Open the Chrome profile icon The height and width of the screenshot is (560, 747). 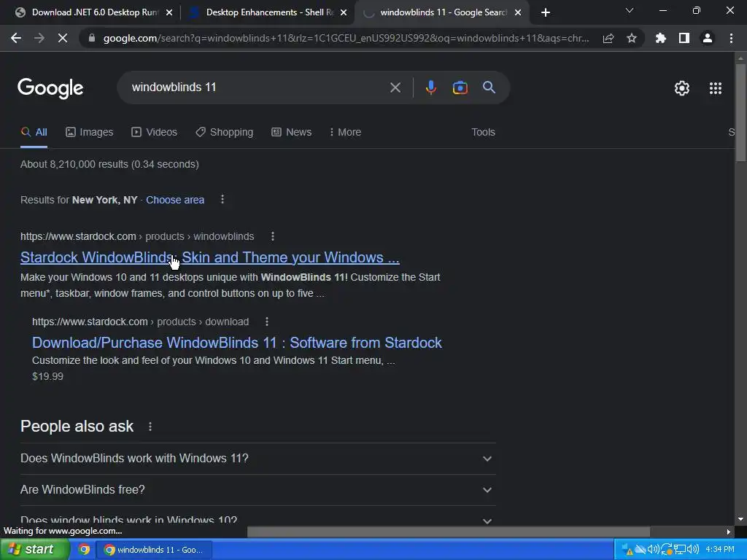[x=708, y=38]
